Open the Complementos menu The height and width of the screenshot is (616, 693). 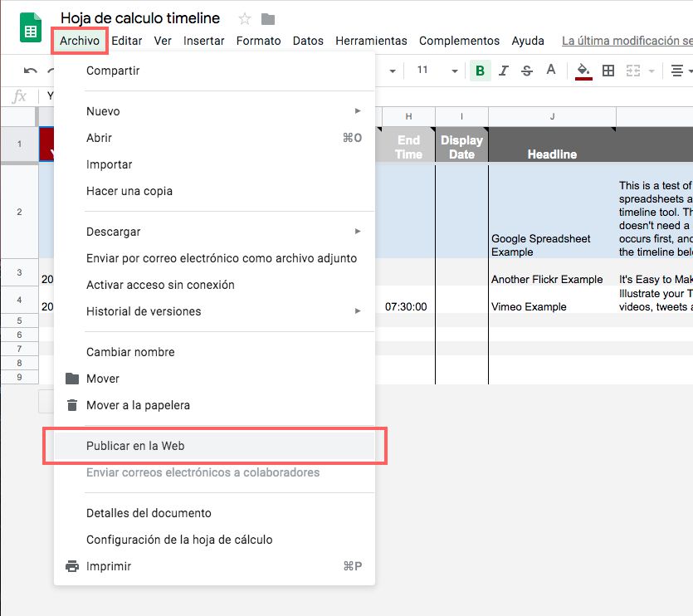pyautogui.click(x=459, y=41)
